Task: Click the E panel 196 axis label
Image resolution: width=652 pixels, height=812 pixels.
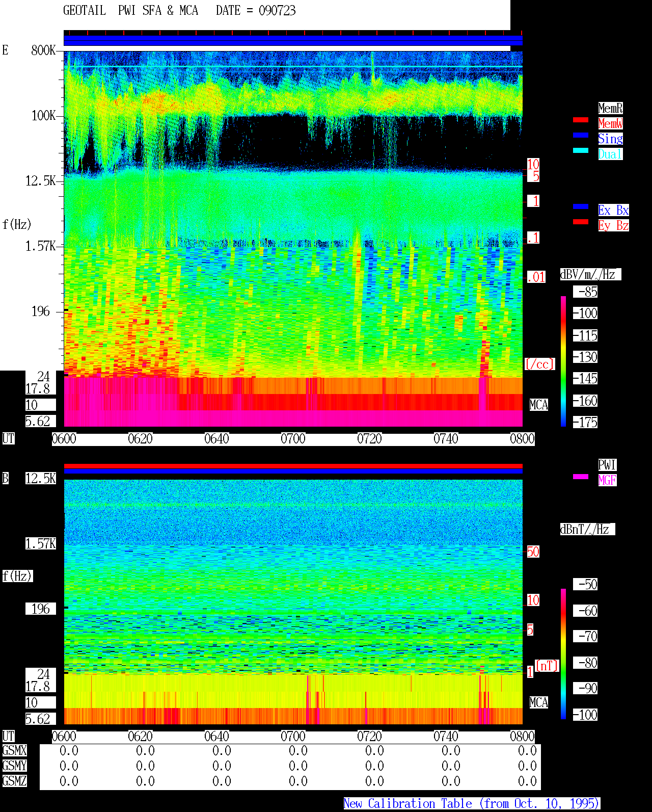Action: 41,311
